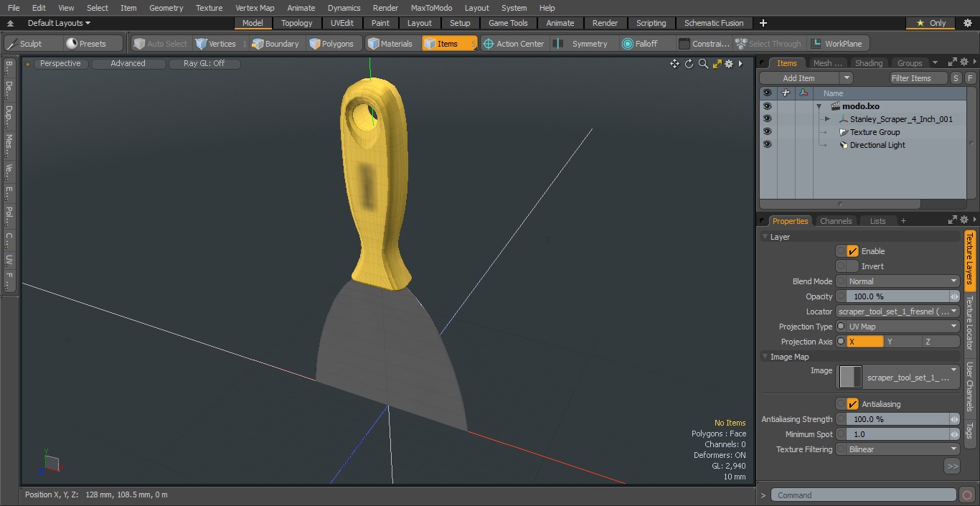Open the Add Item dropdown arrow
Viewport: 980px width, 506px height.
click(847, 78)
